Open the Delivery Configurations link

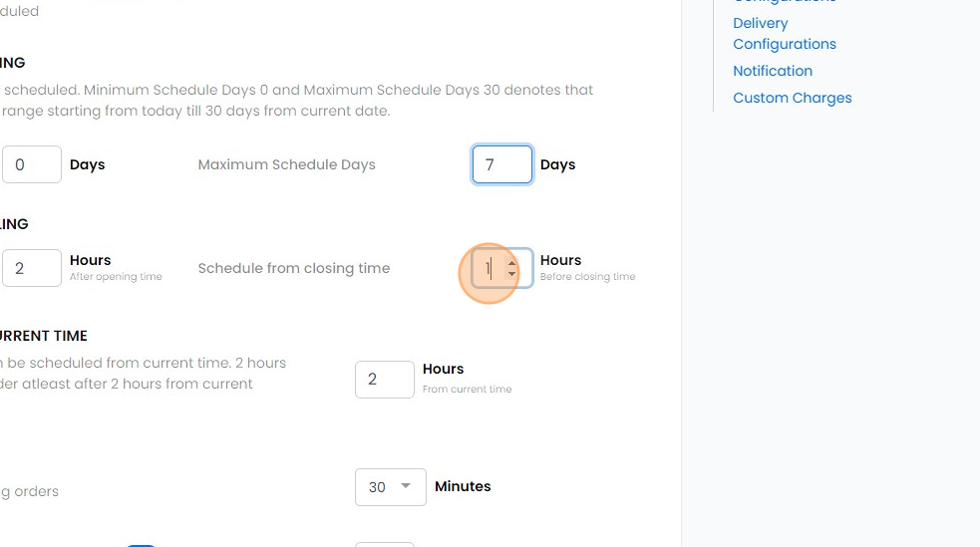pyautogui.click(x=784, y=34)
